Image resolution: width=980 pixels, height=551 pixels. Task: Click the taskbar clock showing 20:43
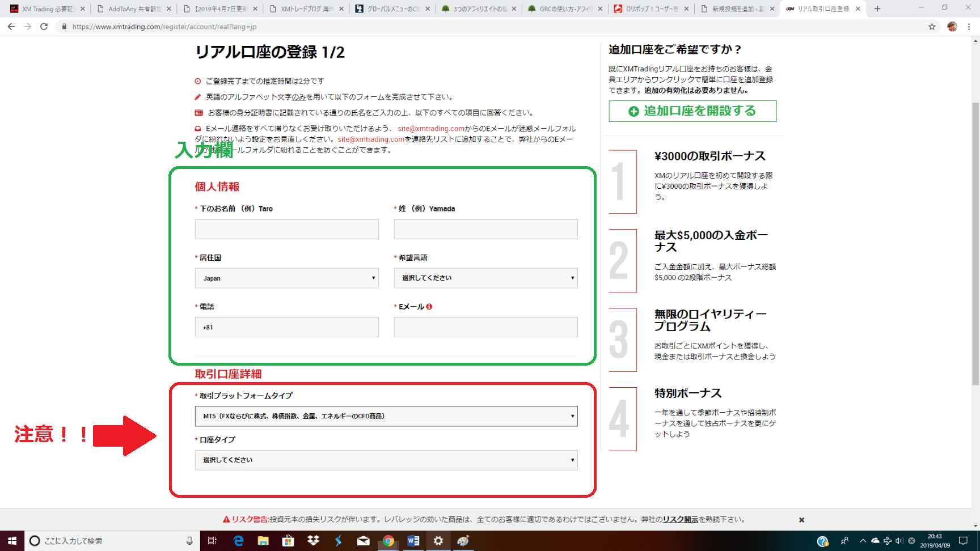click(935, 541)
